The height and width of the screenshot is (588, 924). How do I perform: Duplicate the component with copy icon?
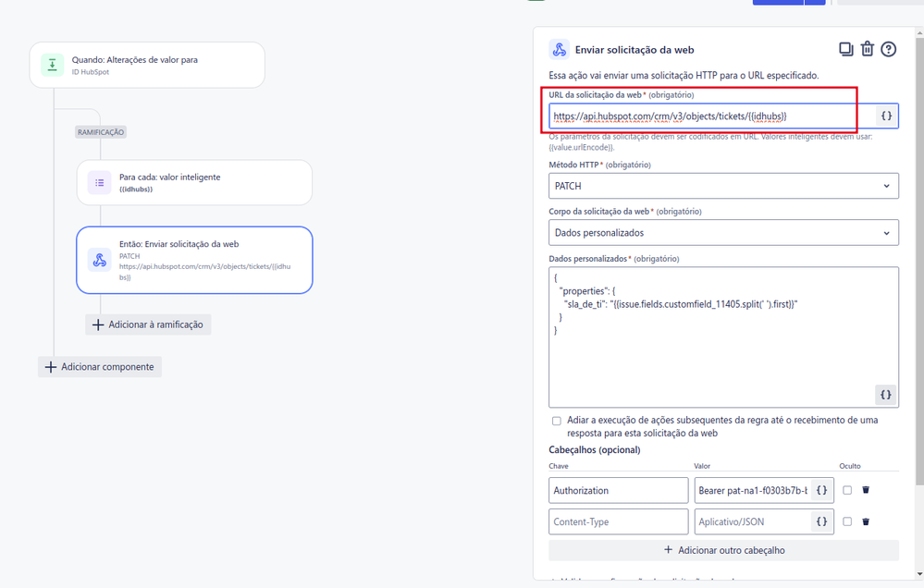click(845, 49)
